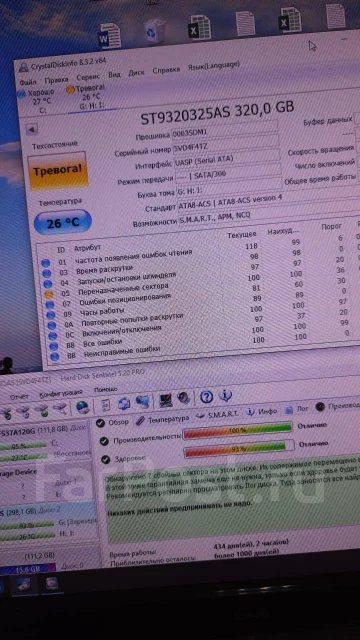Click the Возможности field S.M.A.R.T., APM, NCQ
360x640 pixels.
pos(269,213)
